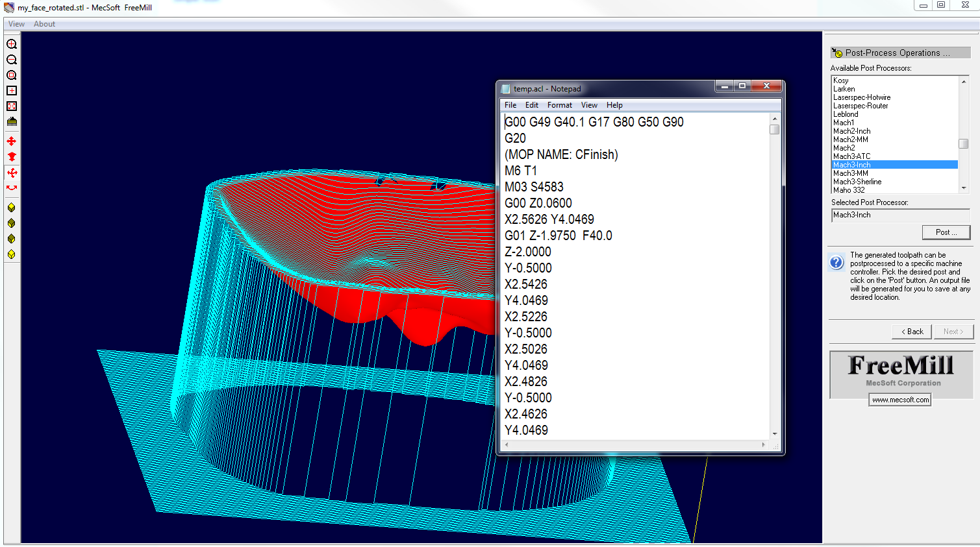The height and width of the screenshot is (547, 980).
Task: Click the Zoom In magnifier icon
Action: 12,44
